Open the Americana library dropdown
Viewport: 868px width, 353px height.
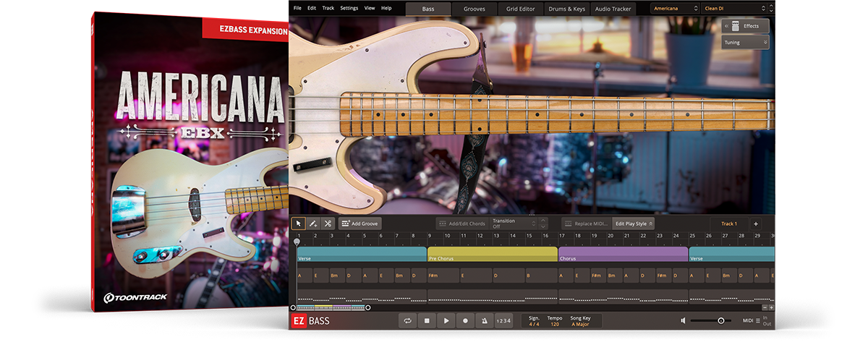(675, 8)
